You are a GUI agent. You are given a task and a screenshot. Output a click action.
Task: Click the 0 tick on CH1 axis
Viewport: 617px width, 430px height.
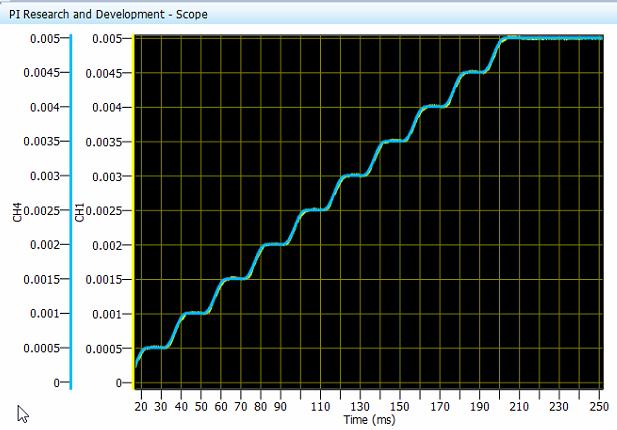click(x=118, y=383)
